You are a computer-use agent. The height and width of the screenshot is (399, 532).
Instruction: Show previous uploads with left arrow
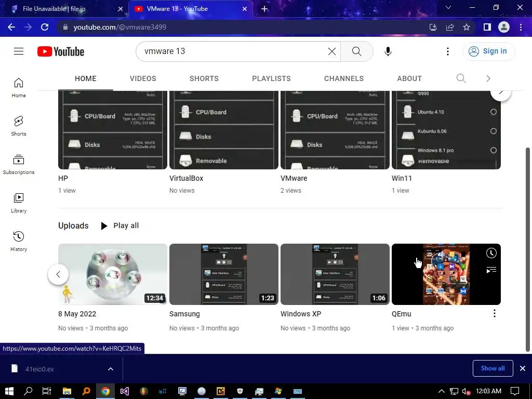pyautogui.click(x=58, y=274)
